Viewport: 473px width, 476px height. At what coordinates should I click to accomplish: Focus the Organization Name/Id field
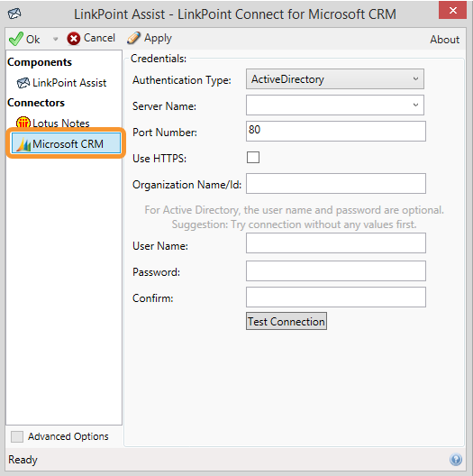coord(336,183)
